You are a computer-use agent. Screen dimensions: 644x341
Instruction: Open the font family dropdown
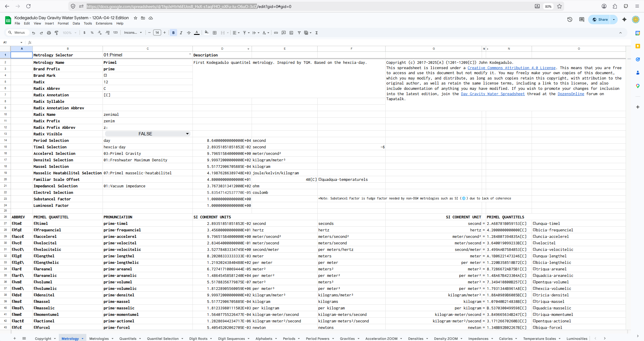tap(133, 33)
